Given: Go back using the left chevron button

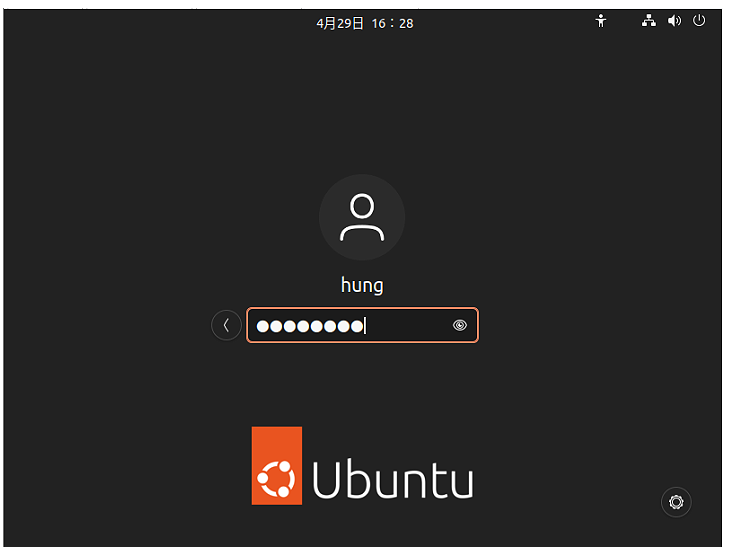Looking at the screenshot, I should click(226, 325).
